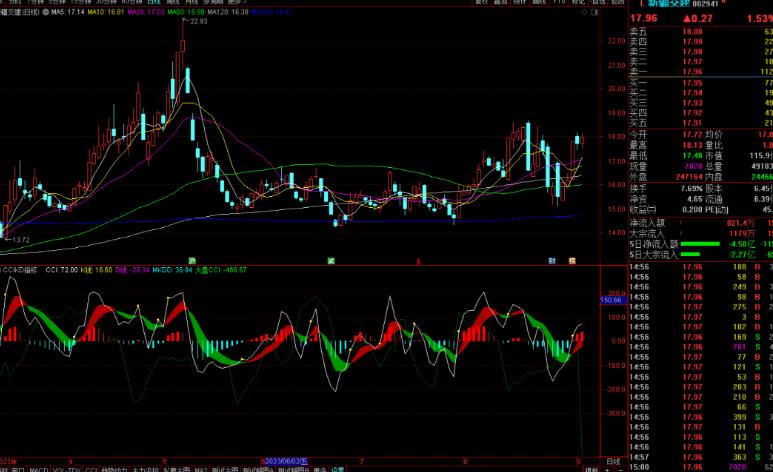Click the diamond icon above the price axis
This screenshot has width=773, height=472.
pos(585,12)
